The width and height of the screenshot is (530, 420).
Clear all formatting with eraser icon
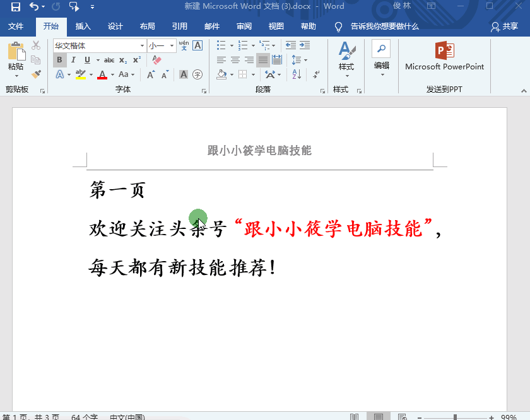[156, 60]
